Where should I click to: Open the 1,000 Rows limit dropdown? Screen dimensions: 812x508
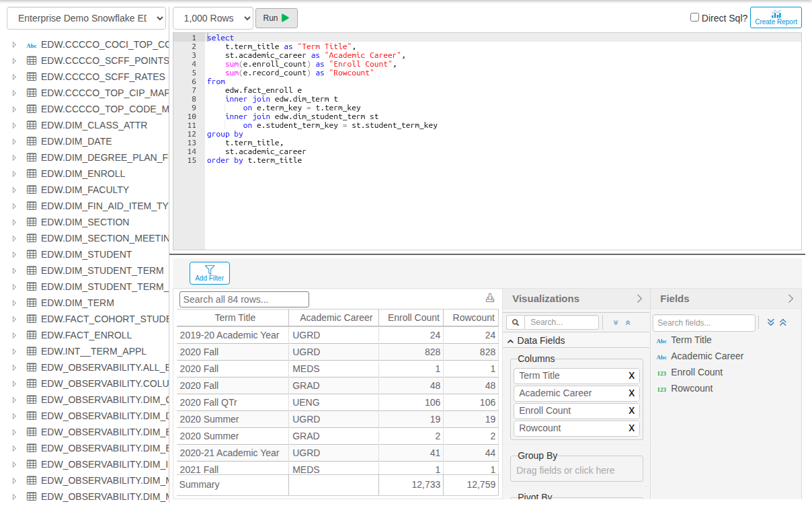[213, 19]
